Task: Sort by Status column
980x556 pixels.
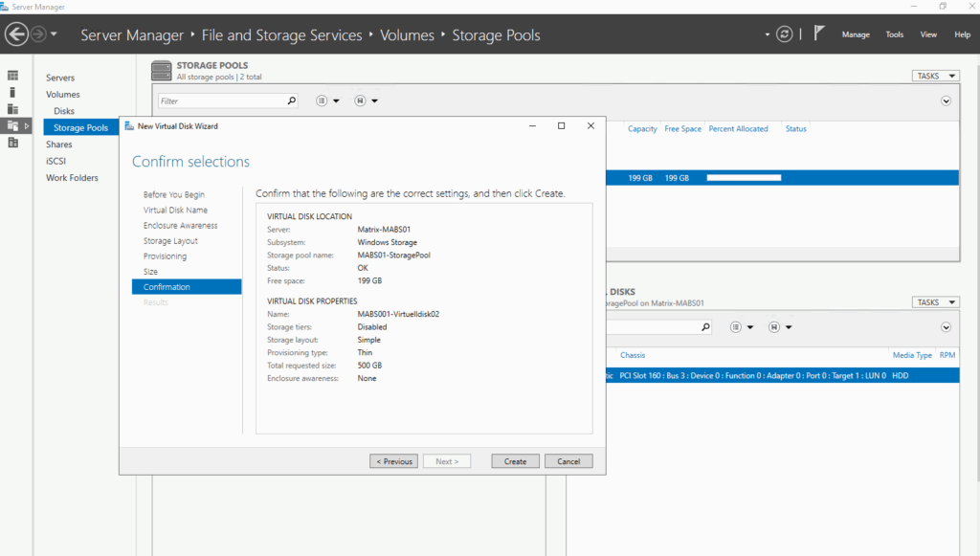Action: (795, 128)
